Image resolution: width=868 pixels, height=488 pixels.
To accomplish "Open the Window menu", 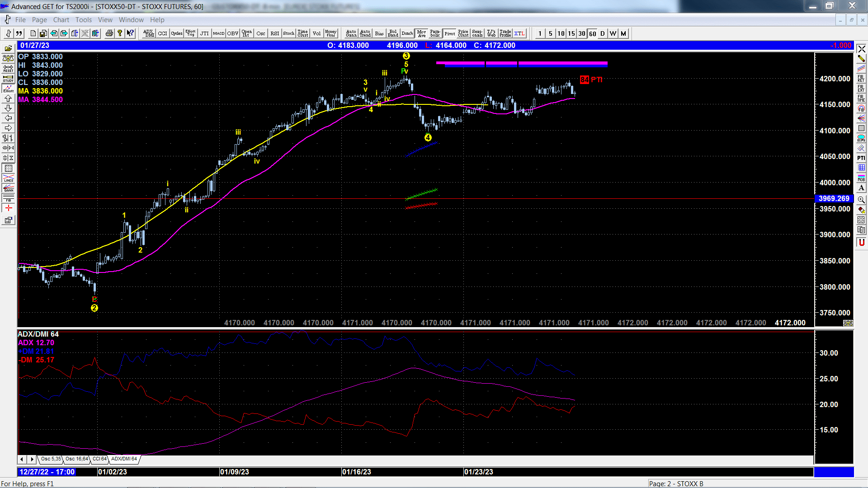I will [131, 20].
